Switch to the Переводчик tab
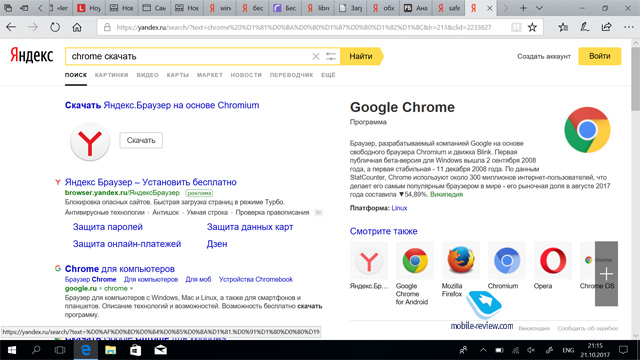The height and width of the screenshot is (360, 640). click(x=291, y=75)
